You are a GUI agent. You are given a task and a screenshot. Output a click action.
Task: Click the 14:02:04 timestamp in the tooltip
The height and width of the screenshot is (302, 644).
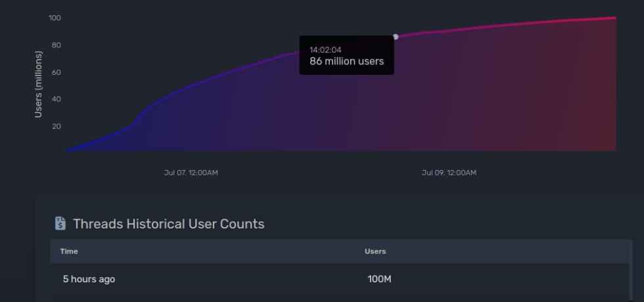click(325, 50)
